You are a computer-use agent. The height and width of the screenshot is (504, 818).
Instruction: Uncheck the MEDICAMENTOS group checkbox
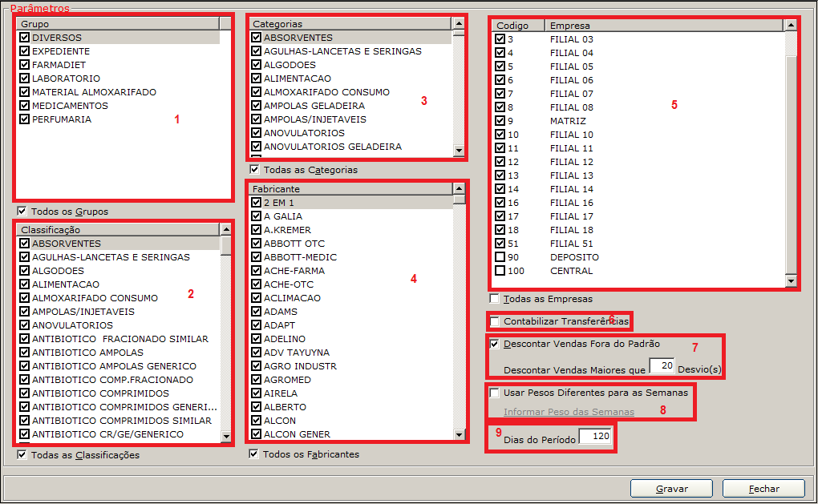pyautogui.click(x=25, y=106)
